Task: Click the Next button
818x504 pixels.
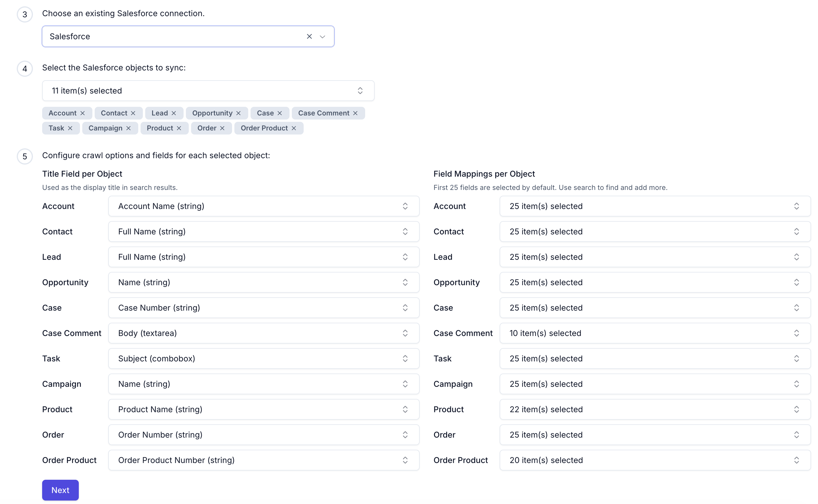Action: tap(60, 490)
